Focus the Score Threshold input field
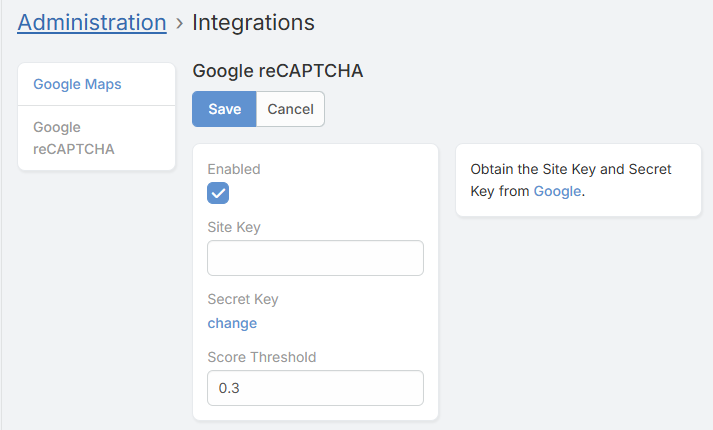 pos(315,388)
